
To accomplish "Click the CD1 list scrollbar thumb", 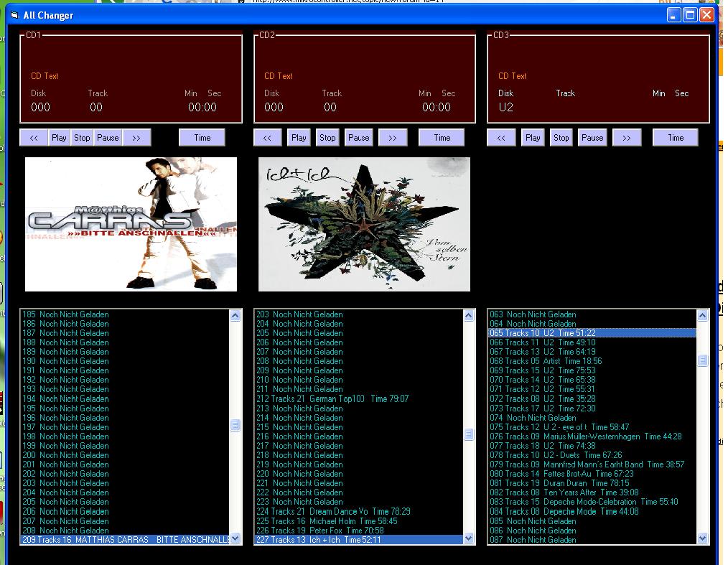I will (x=235, y=425).
